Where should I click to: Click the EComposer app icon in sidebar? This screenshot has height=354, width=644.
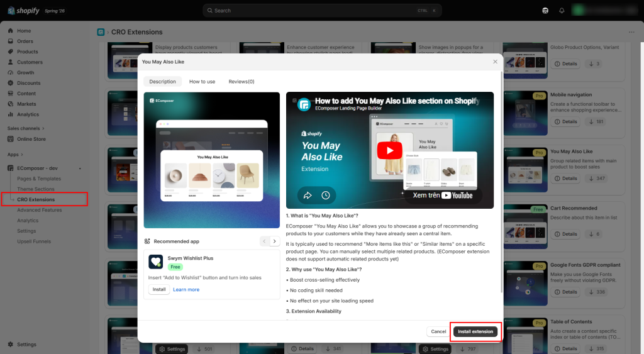pos(10,169)
